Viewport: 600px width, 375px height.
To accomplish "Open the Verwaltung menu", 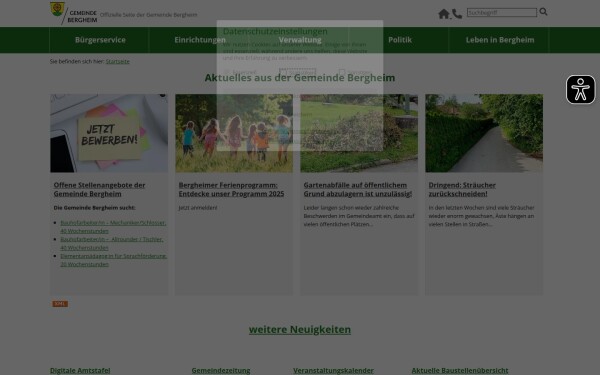I will (300, 40).
